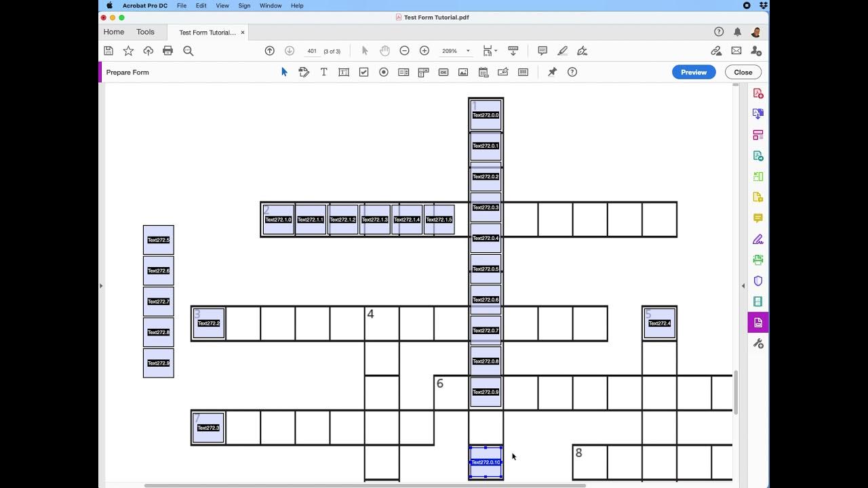Open yellow Comment tool in sidebar
868x488 pixels.
coord(758,218)
